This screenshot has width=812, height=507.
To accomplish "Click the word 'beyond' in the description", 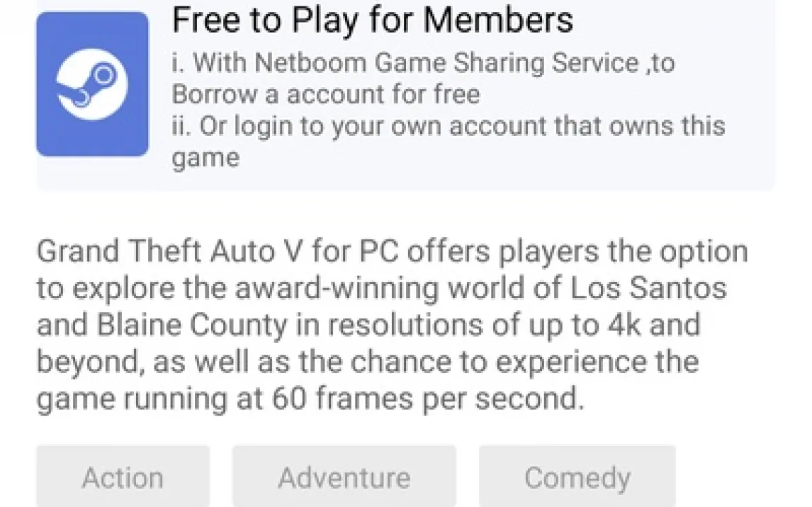I will tap(86, 362).
